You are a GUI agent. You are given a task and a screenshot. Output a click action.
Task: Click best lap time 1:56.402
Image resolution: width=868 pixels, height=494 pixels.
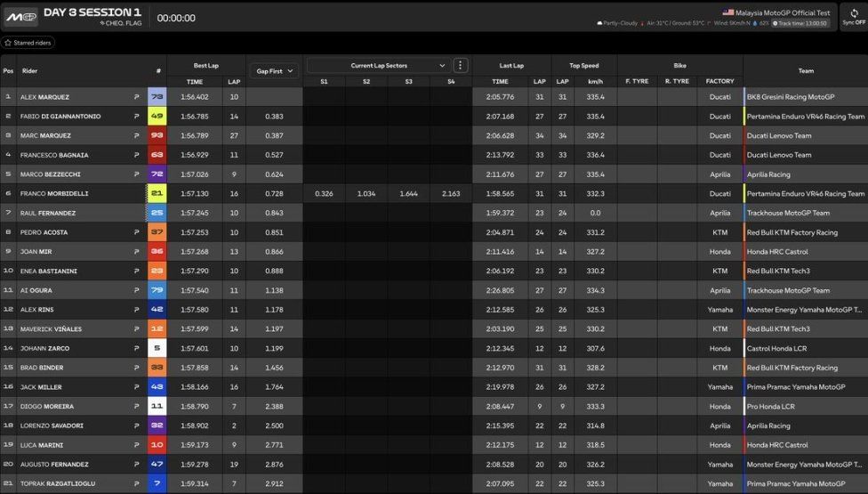[194, 97]
